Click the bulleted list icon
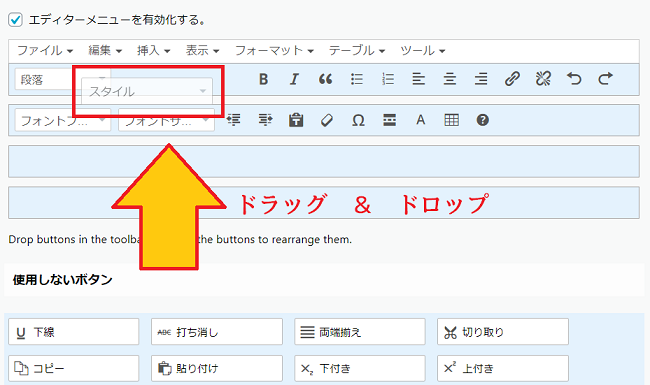 pos(357,79)
